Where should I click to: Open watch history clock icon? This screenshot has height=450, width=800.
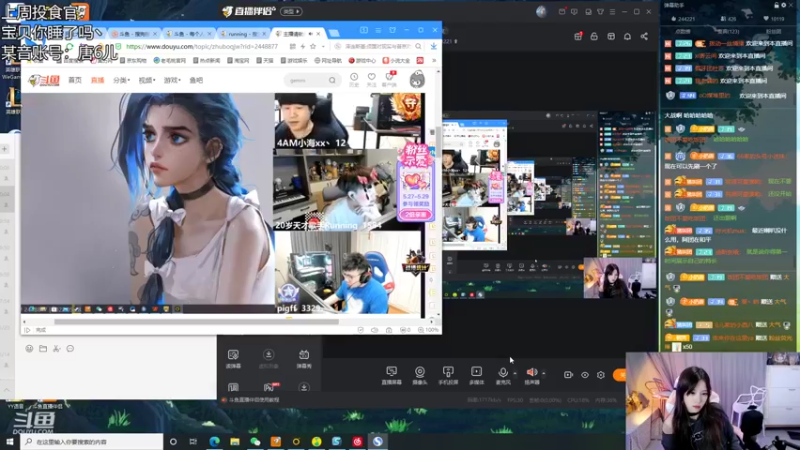(x=354, y=79)
